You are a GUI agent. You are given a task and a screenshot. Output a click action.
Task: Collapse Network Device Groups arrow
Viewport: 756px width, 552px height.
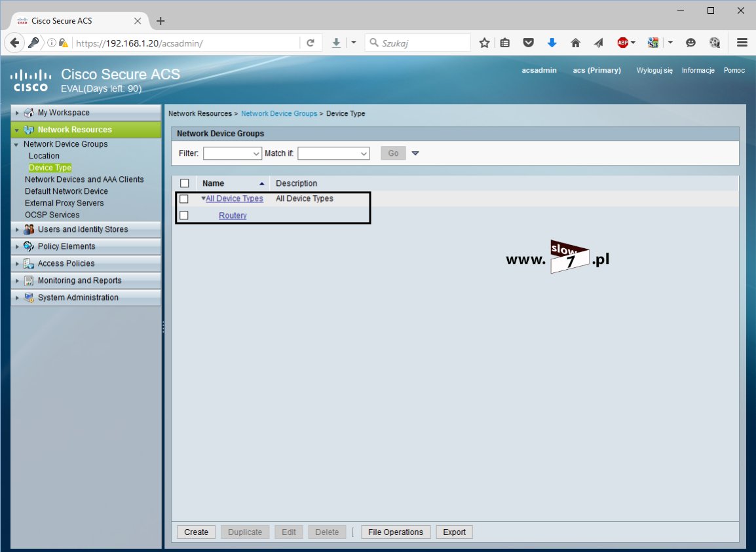16,145
